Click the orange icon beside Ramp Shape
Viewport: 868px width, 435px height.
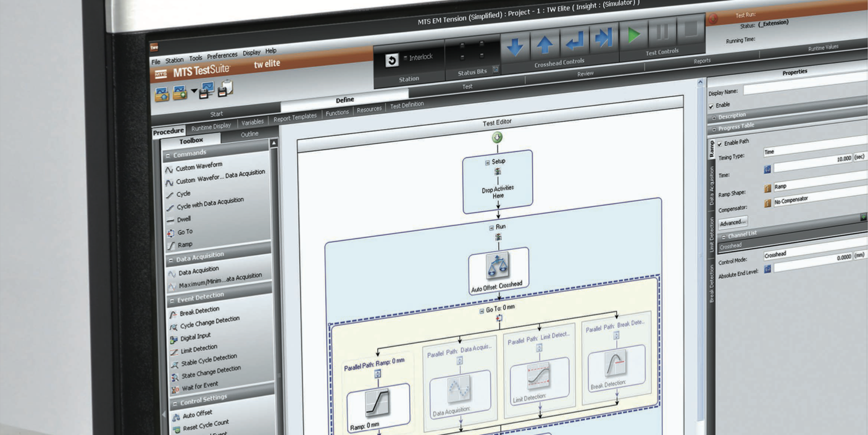pos(767,188)
